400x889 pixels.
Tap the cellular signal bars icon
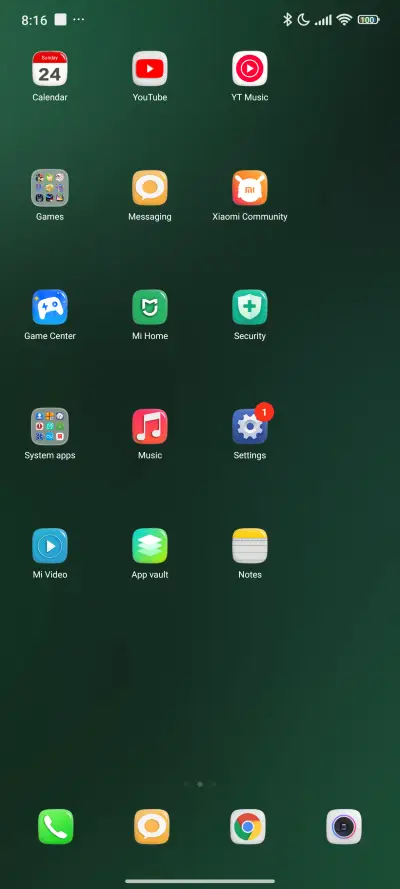[324, 20]
